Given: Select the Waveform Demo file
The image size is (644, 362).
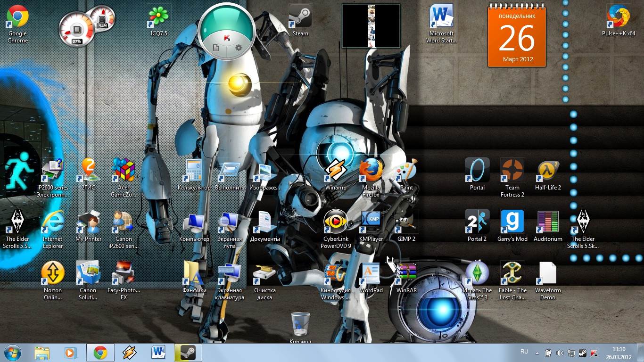Looking at the screenshot, I should coord(548,281).
